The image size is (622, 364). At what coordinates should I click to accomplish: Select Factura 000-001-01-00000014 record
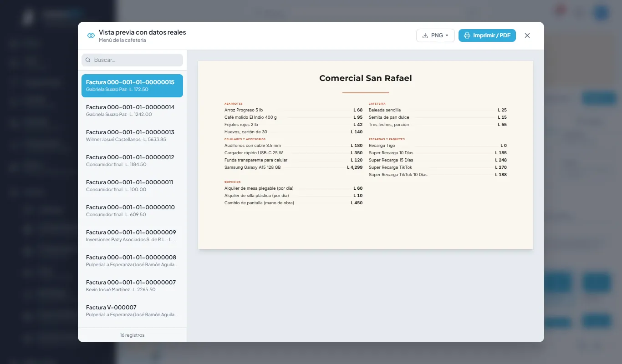[132, 111]
